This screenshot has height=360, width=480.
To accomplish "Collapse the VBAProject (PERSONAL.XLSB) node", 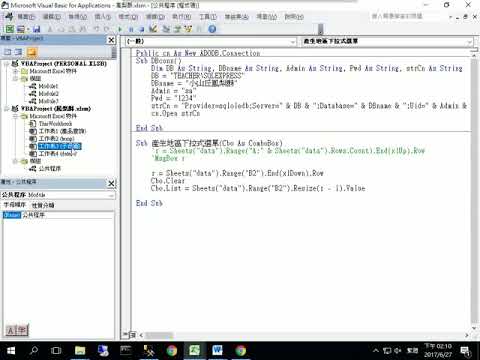I will [x=7, y=63].
